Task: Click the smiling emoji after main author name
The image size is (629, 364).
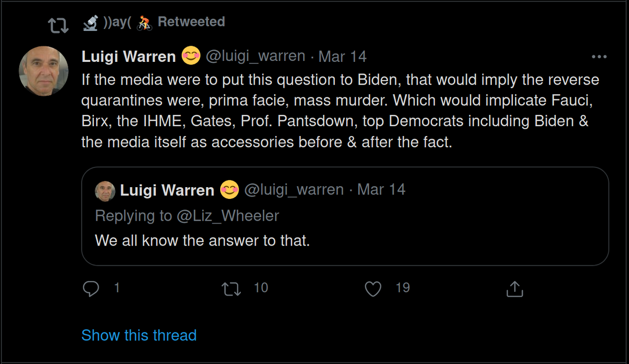Action: pos(191,56)
